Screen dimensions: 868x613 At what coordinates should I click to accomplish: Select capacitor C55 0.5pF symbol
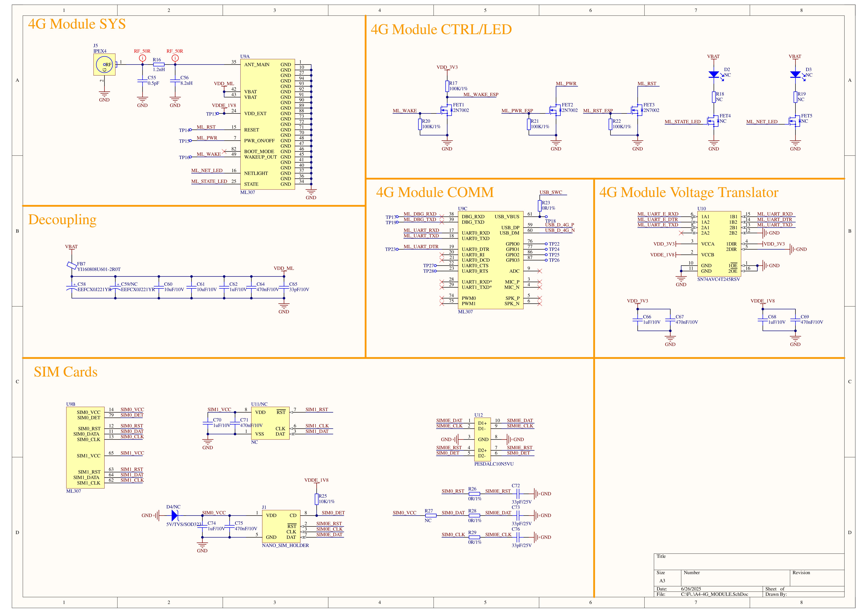pyautogui.click(x=142, y=81)
